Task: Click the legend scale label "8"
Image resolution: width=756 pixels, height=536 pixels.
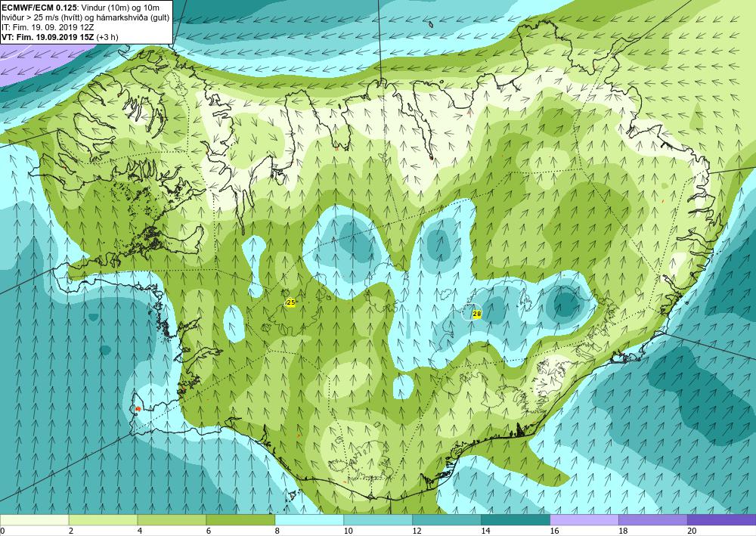Action: (x=277, y=531)
